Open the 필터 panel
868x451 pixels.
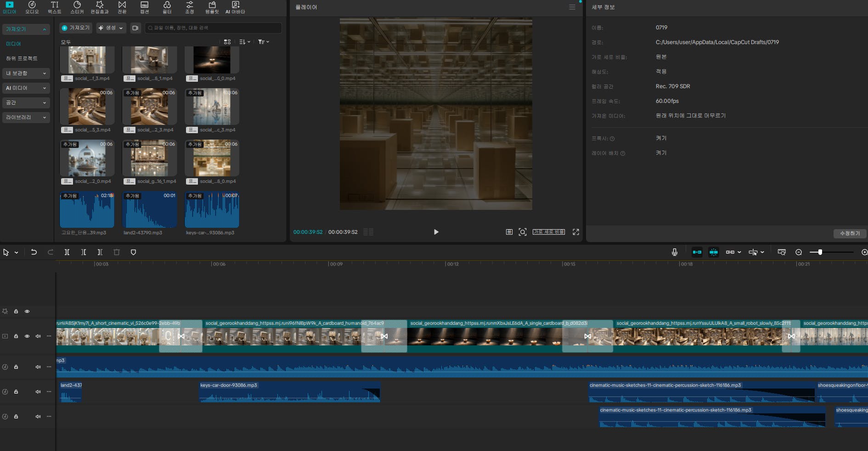(167, 7)
